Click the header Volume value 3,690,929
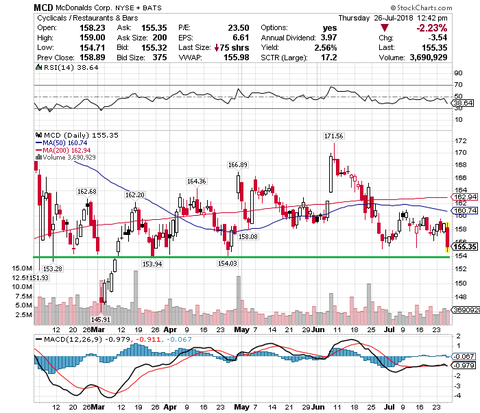The width and height of the screenshot is (480, 413). click(x=428, y=58)
